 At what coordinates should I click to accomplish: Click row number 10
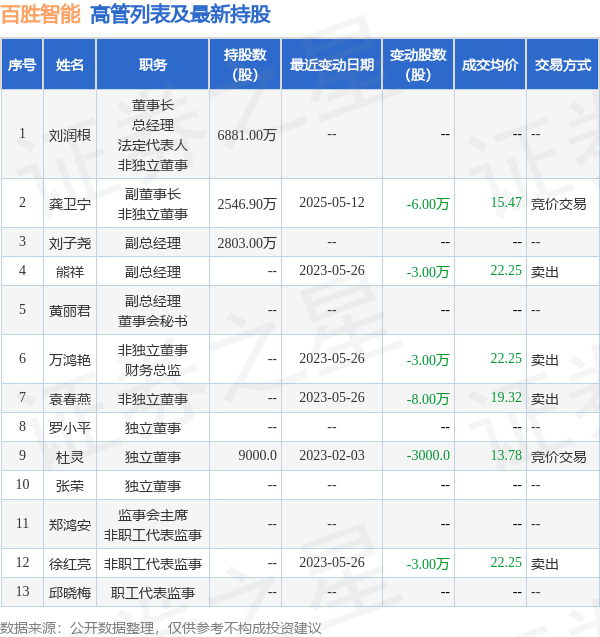[x=22, y=484]
